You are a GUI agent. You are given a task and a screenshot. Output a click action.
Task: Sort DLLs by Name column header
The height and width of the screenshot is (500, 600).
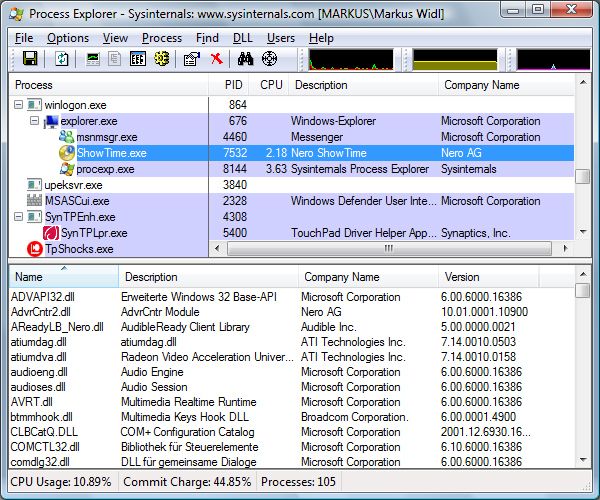pos(64,277)
